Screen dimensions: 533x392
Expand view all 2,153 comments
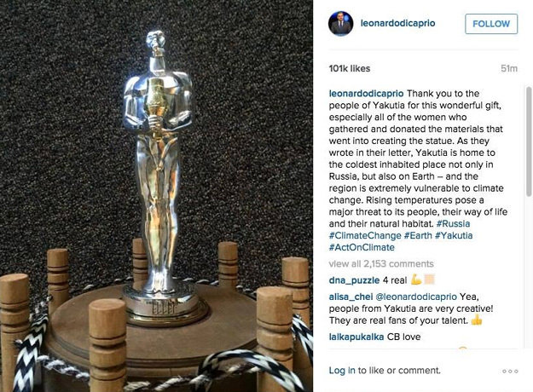(x=381, y=264)
